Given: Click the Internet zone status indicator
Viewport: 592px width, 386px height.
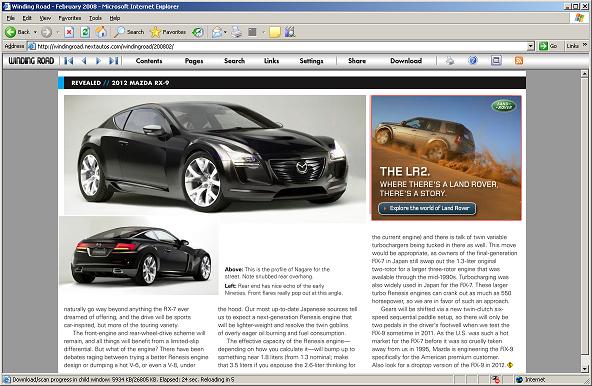Looking at the screenshot, I should tap(530, 380).
